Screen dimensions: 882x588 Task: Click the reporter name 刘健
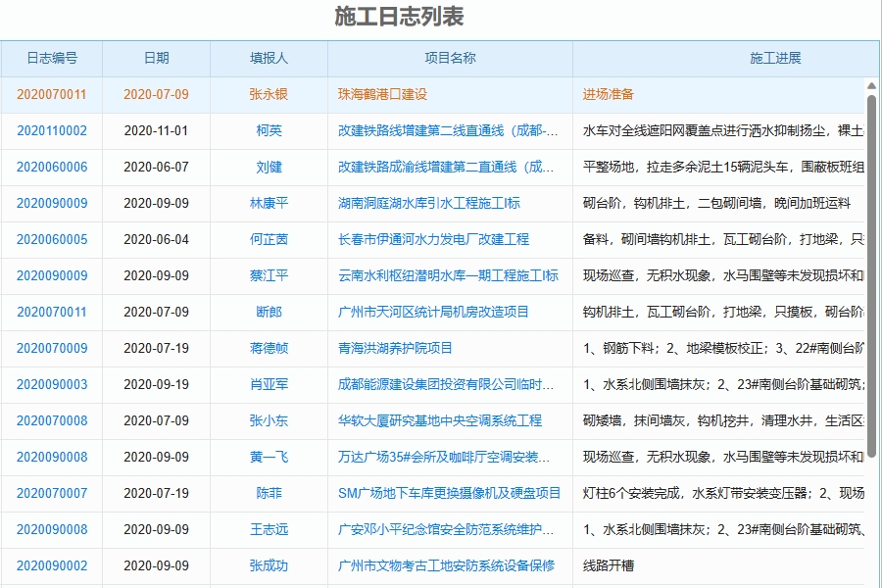pos(267,167)
